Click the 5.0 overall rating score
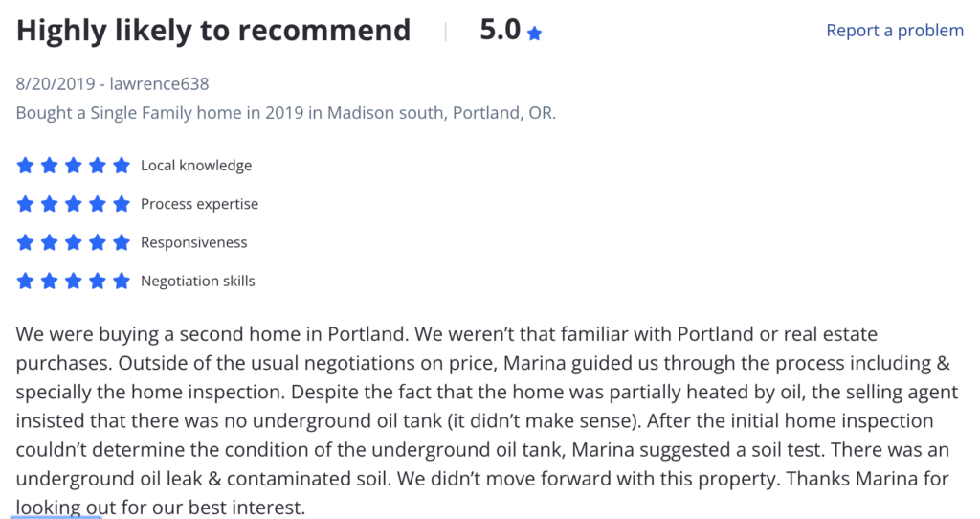The image size is (980, 519). tap(500, 30)
